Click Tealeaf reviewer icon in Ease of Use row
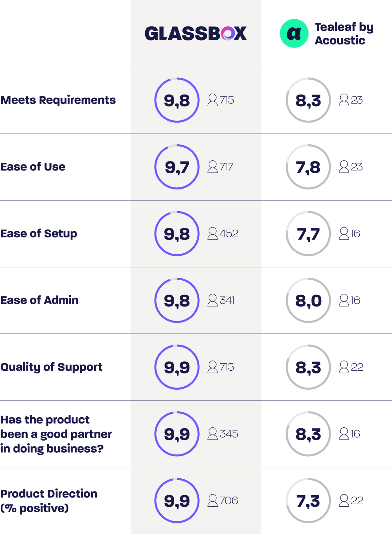 pyautogui.click(x=344, y=167)
